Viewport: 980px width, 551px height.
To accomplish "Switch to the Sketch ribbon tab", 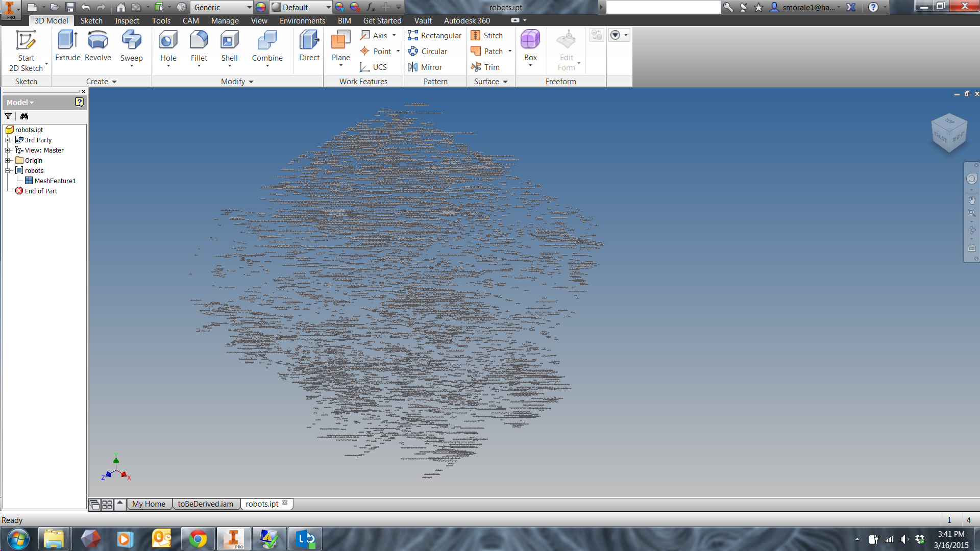I will [91, 20].
